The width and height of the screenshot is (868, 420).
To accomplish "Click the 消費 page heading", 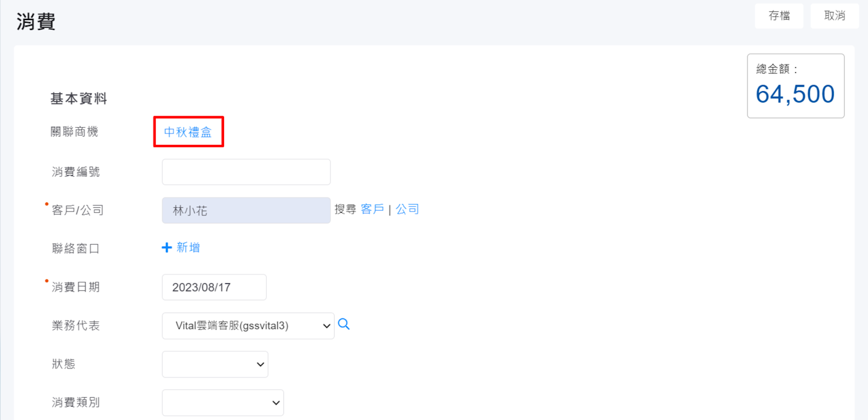I will pos(36,22).
